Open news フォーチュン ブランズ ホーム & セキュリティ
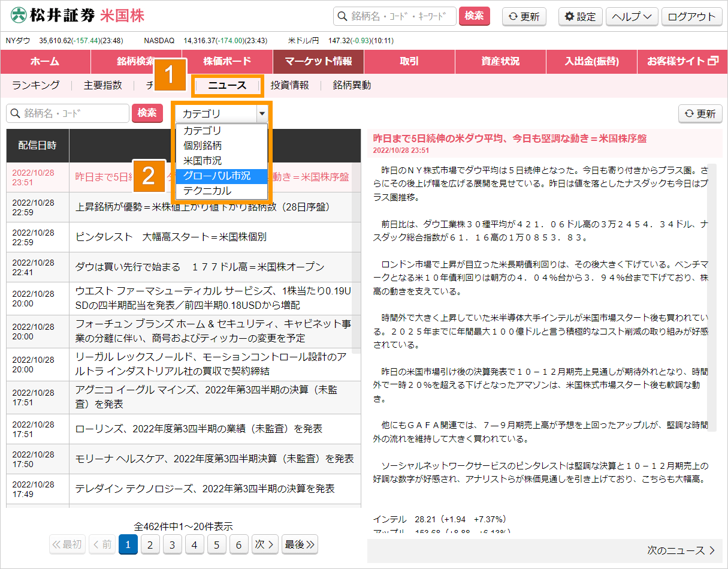The height and width of the screenshot is (569, 728). coord(213,331)
